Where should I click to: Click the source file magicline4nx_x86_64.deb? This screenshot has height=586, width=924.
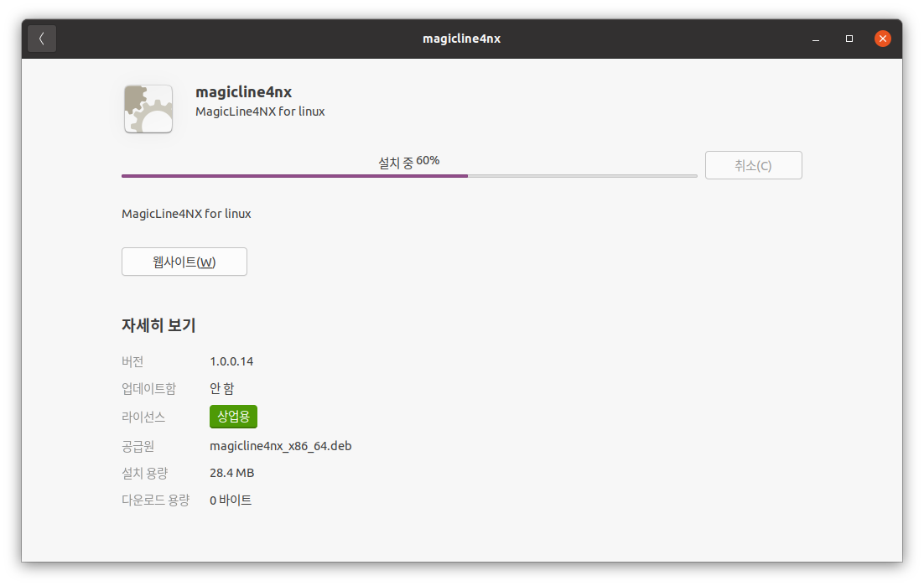[281, 447]
